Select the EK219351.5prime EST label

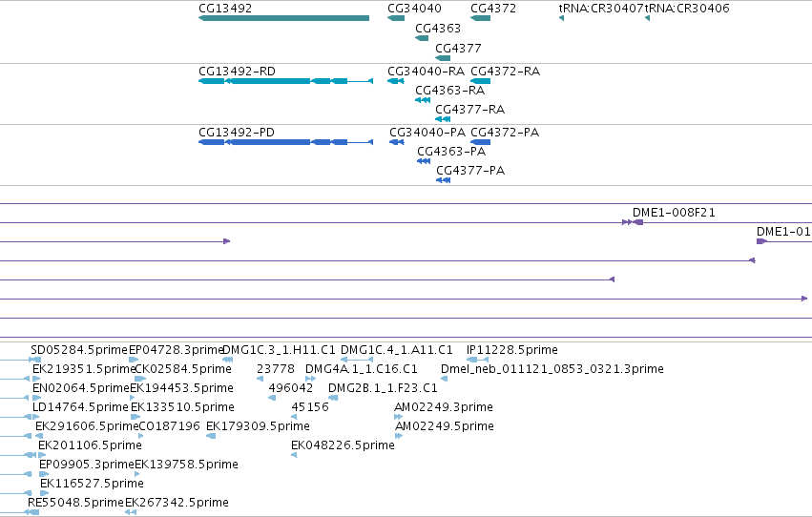point(83,369)
